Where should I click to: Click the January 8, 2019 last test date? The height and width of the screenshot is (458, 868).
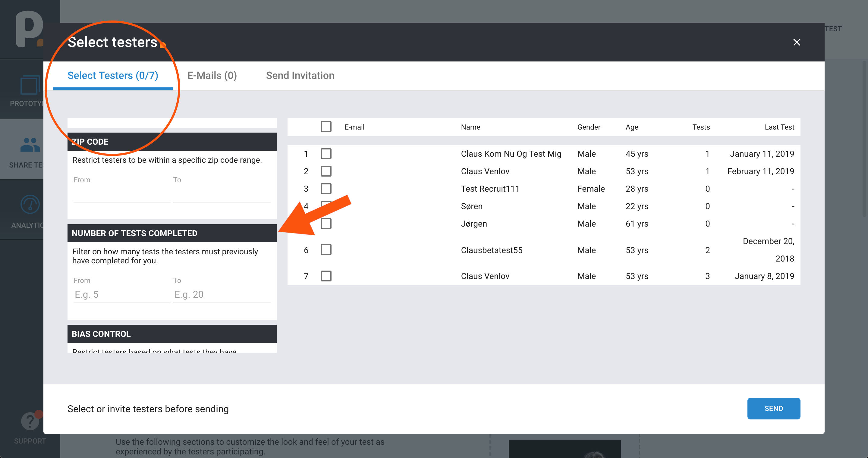tap(764, 276)
